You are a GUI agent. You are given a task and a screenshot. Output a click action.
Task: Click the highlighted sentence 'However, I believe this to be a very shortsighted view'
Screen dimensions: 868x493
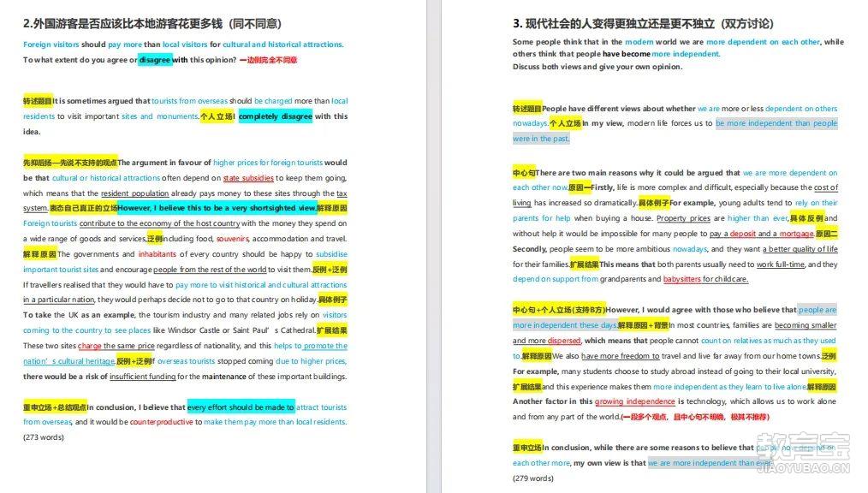pos(217,208)
